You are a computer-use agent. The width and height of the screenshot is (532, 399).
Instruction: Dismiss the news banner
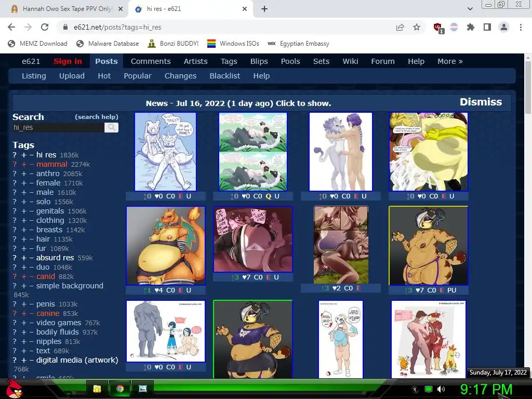(x=481, y=102)
